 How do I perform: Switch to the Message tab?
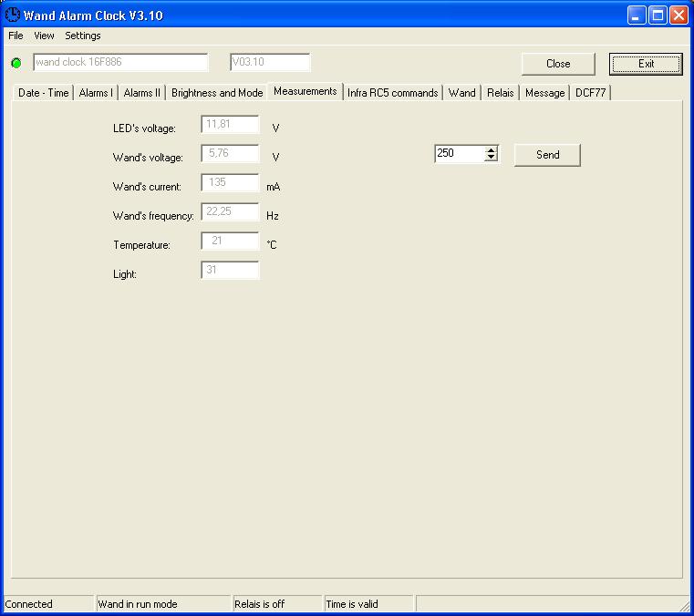pos(544,93)
